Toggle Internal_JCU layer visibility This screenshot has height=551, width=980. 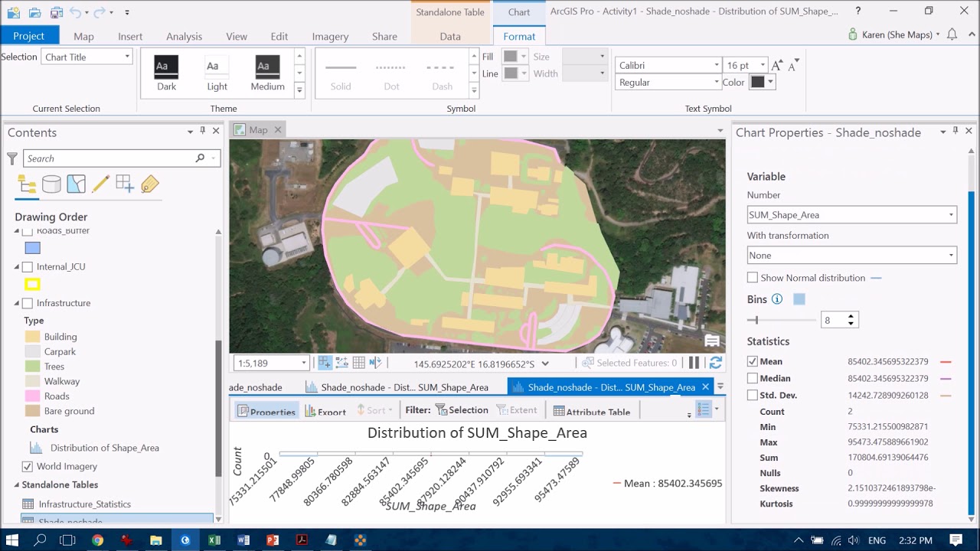[28, 267]
